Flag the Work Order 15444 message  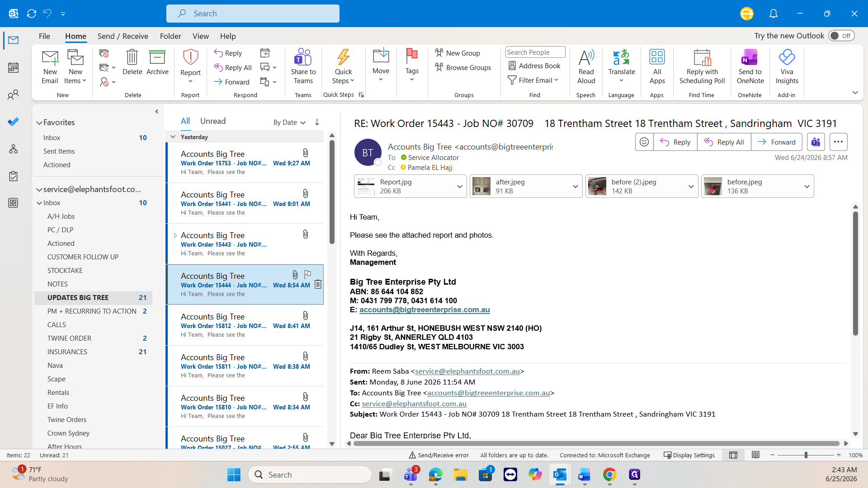(307, 274)
